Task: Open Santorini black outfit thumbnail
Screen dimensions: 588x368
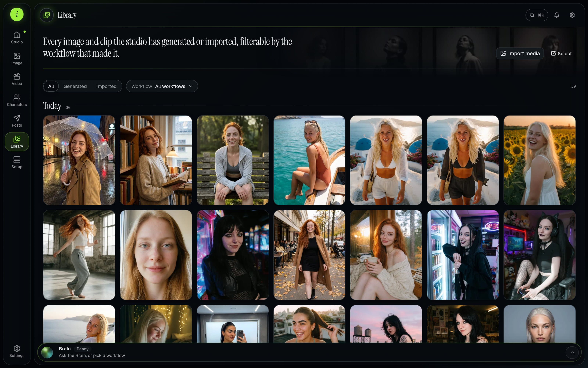Action: pyautogui.click(x=463, y=160)
